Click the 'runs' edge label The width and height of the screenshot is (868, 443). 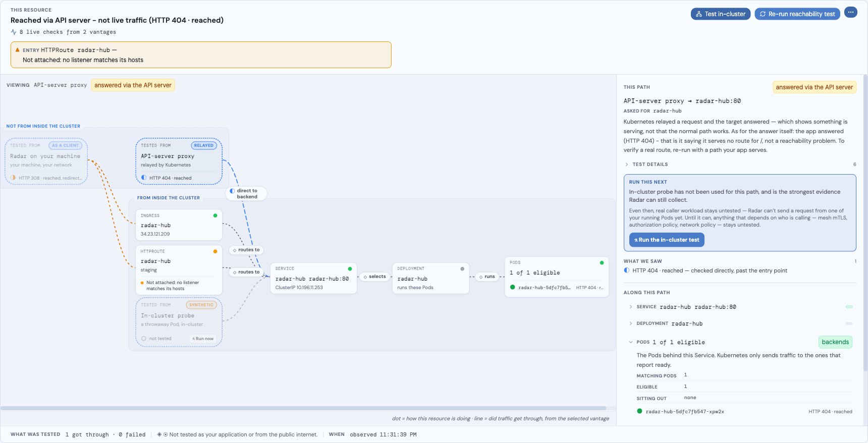487,276
